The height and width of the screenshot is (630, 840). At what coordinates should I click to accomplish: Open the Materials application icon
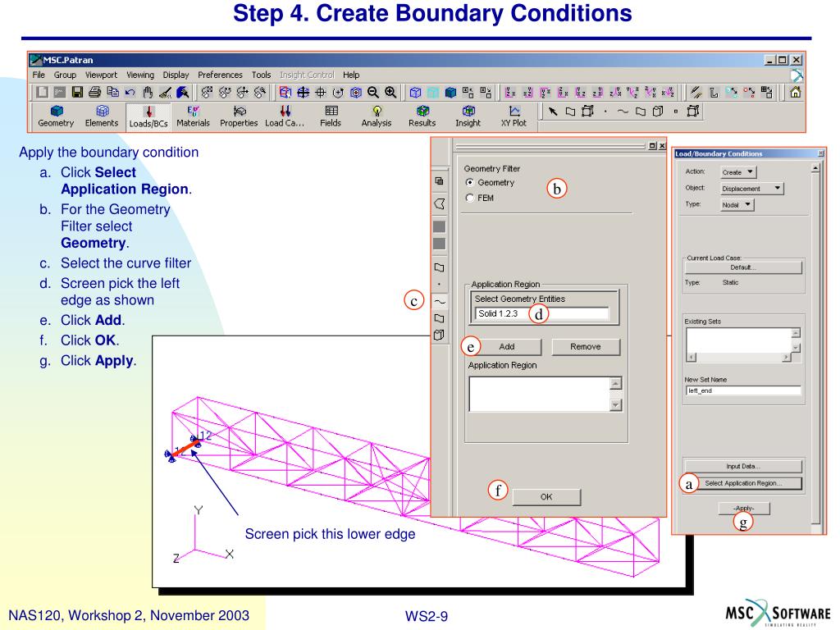click(x=193, y=116)
